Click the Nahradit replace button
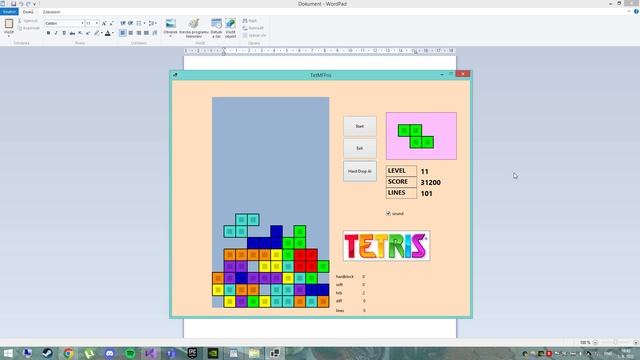This screenshot has width=640, height=360. tap(253, 28)
